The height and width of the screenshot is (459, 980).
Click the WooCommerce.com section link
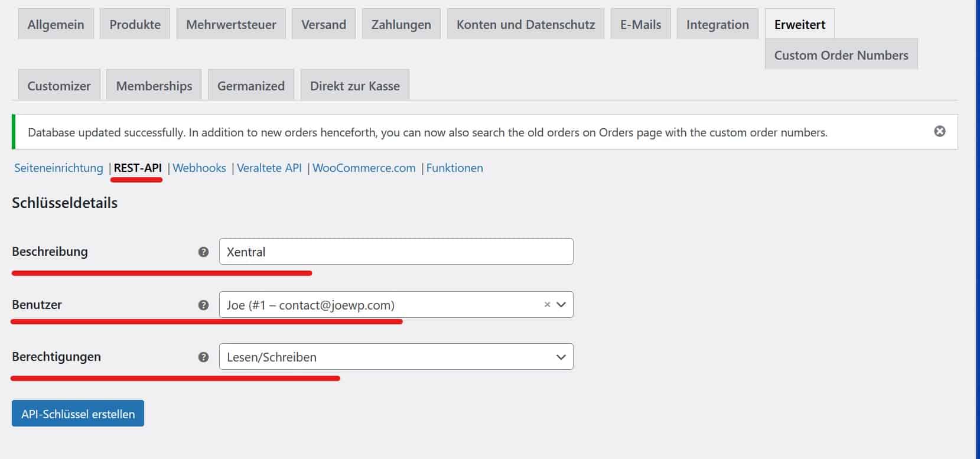pos(364,168)
